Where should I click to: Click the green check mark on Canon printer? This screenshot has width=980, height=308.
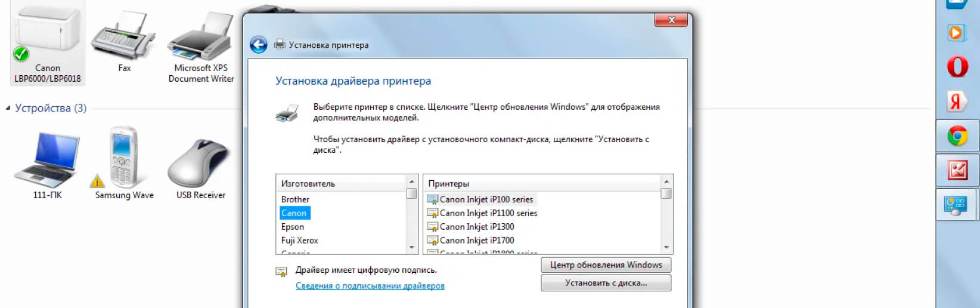21,54
